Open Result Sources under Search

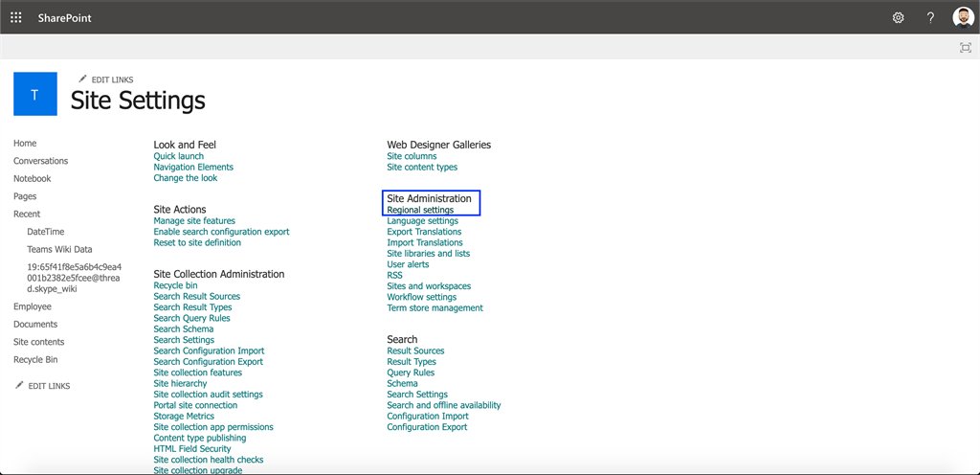[x=415, y=351]
